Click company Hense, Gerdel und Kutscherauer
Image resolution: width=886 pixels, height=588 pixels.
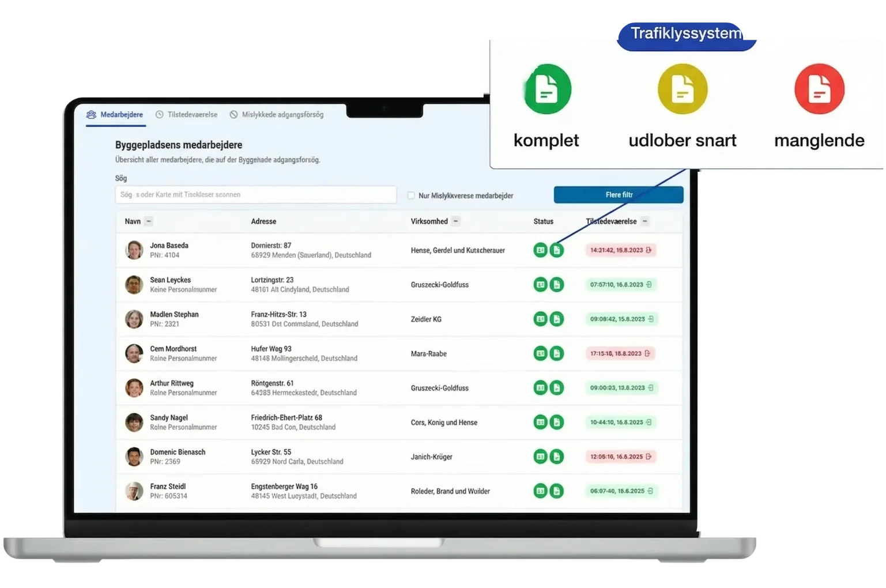coord(458,251)
